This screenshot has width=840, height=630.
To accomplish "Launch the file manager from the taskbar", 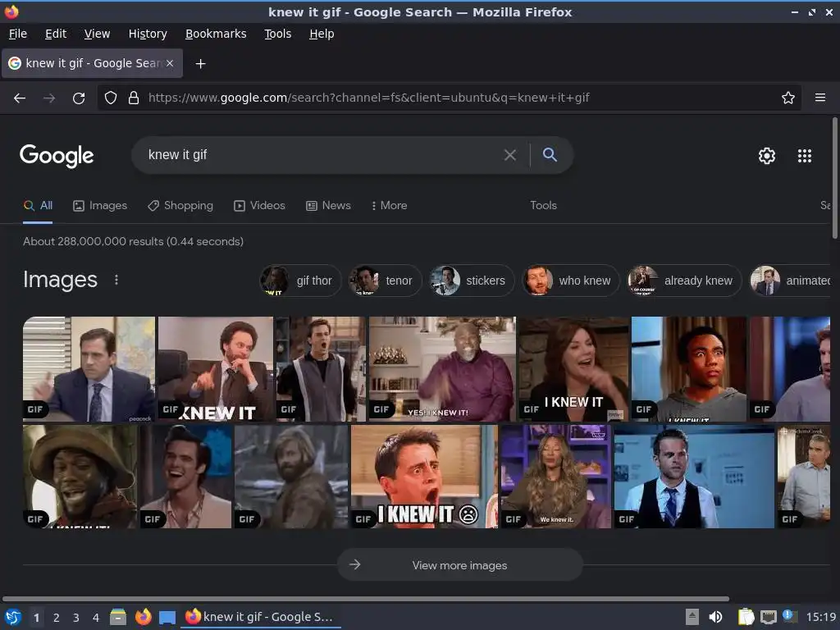I will pos(118,617).
